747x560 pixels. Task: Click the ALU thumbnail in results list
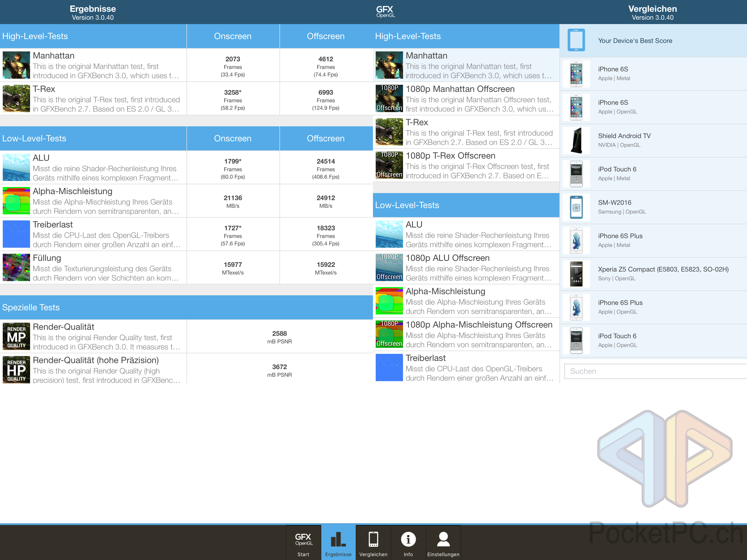click(16, 167)
